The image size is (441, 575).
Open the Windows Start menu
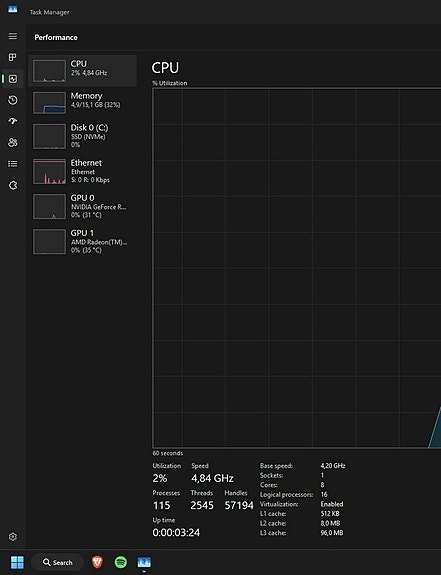click(x=17, y=562)
